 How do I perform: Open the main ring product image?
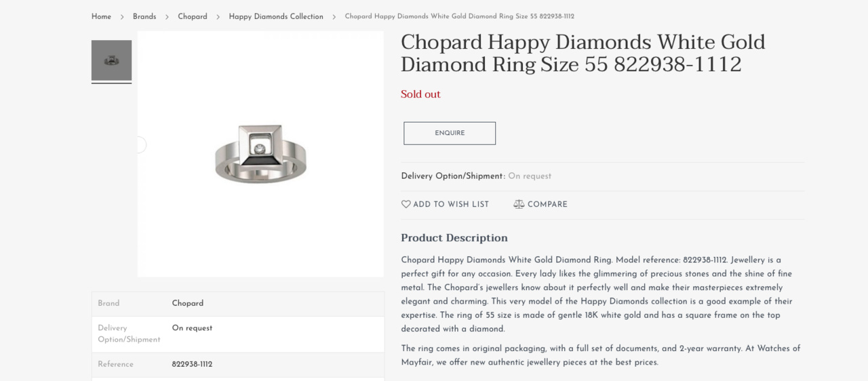point(260,154)
